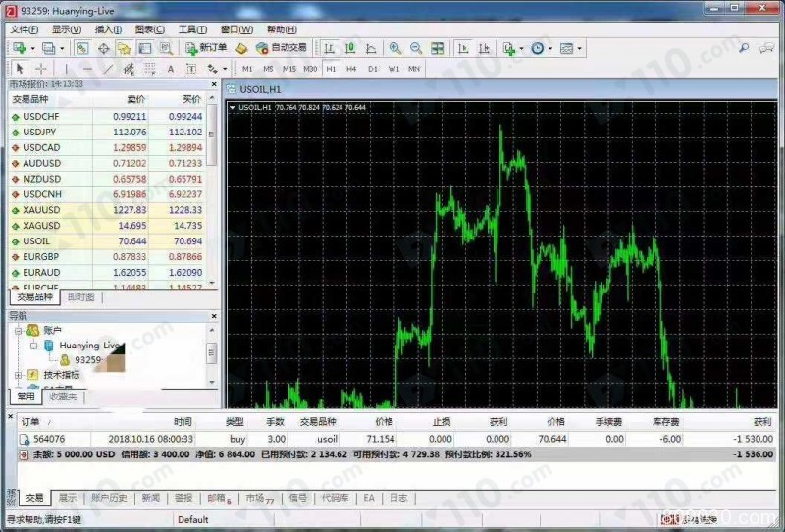
Task: Collapse the 账户 tree node
Action: pyautogui.click(x=19, y=331)
